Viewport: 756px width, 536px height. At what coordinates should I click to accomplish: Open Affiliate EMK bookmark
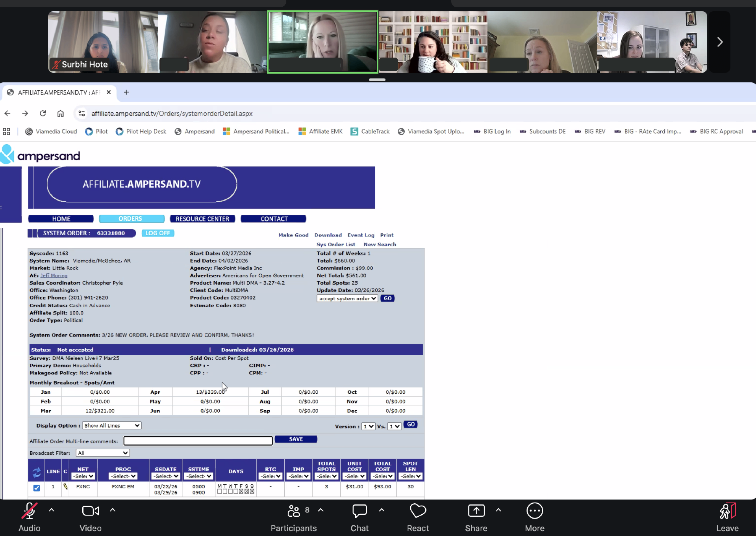click(x=321, y=132)
